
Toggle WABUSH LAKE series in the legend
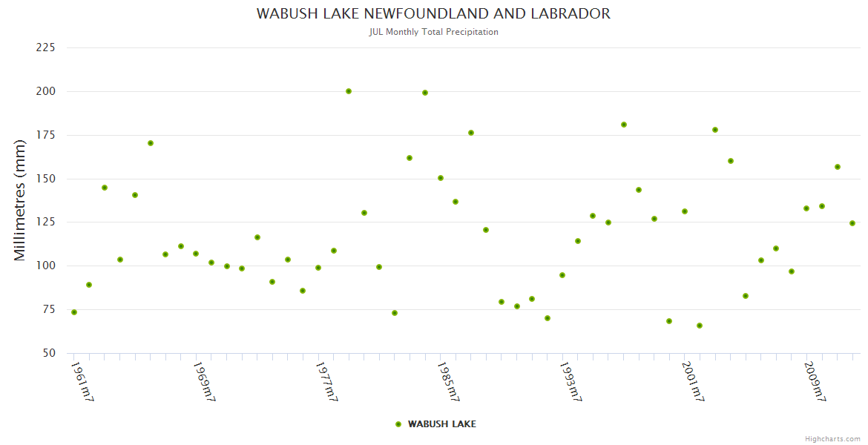tap(441, 424)
